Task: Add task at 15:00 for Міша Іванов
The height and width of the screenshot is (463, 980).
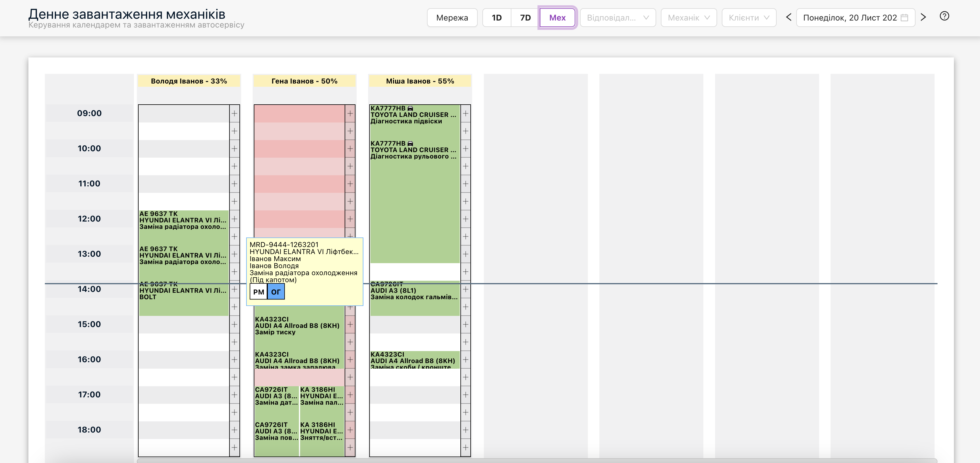Action: click(466, 324)
